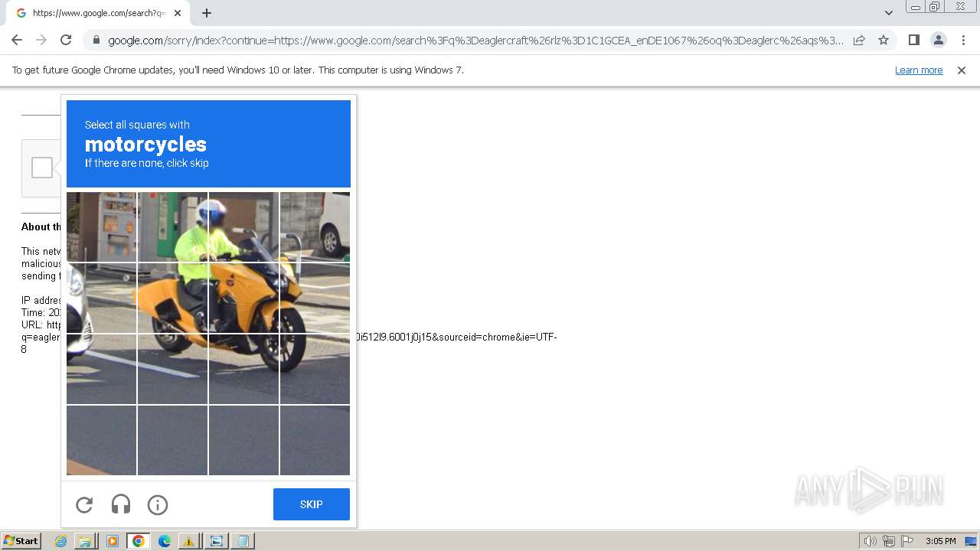
Task: Select the tile with the white road line
Action: point(101,369)
